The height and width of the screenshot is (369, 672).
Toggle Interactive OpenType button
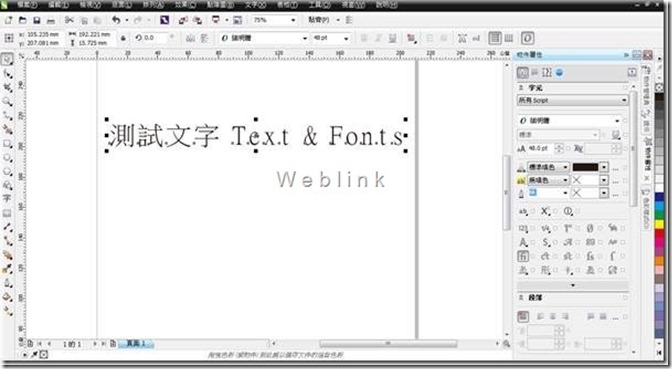point(527,38)
